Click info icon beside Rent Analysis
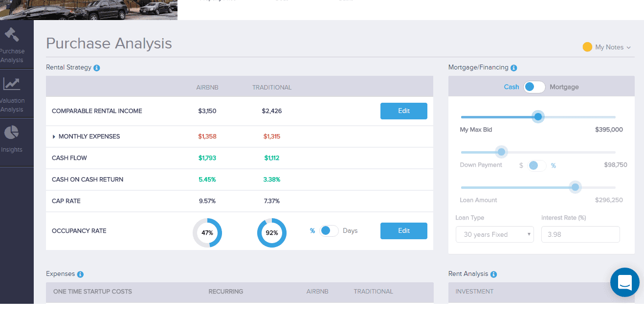 click(494, 274)
